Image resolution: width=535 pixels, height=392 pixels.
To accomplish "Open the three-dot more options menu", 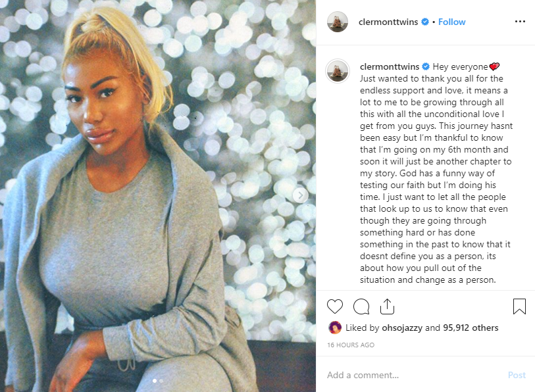I will [x=520, y=22].
